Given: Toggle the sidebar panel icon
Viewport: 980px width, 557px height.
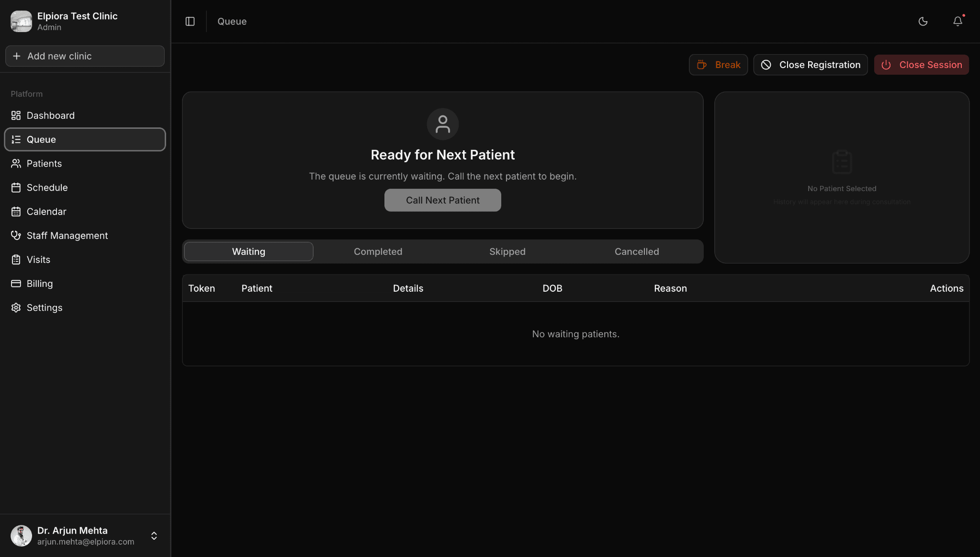Looking at the screenshot, I should point(190,22).
